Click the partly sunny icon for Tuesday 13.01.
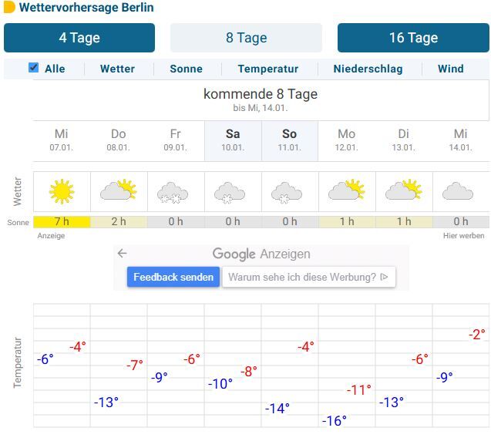Image resolution: width=491 pixels, height=448 pixels. pyautogui.click(x=404, y=190)
